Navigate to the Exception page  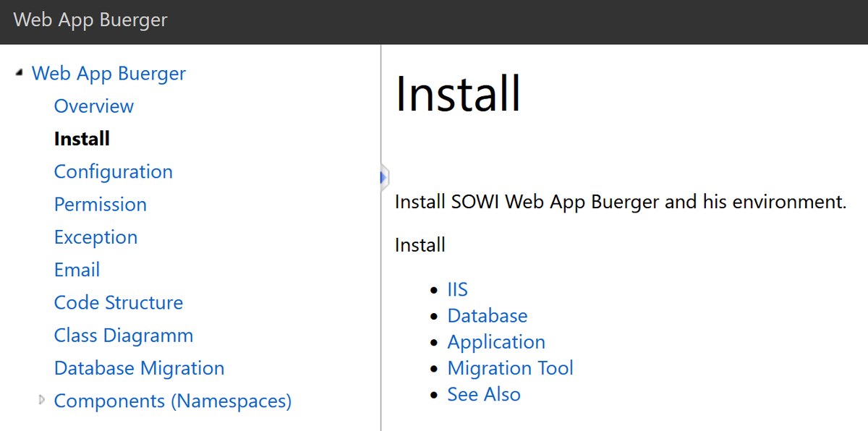95,237
